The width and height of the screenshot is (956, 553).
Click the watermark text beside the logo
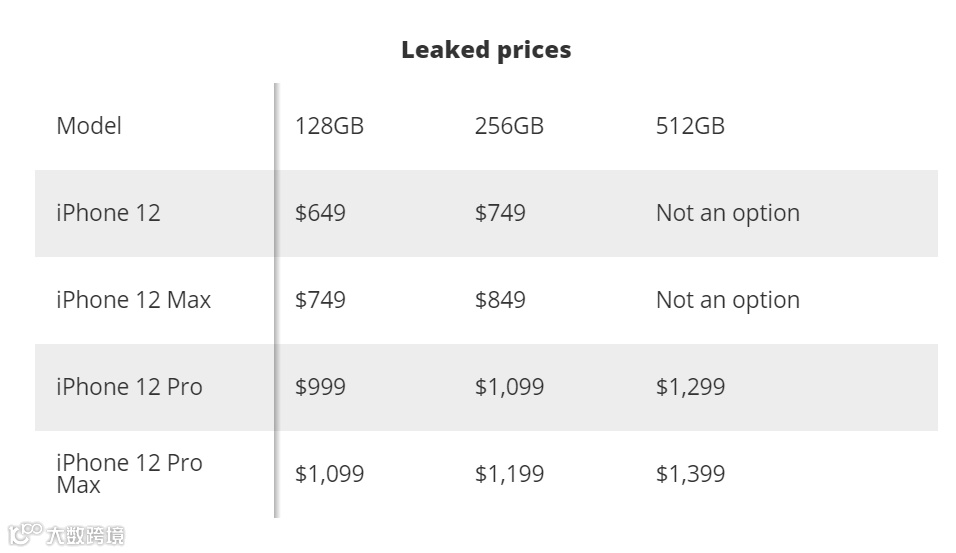85,535
